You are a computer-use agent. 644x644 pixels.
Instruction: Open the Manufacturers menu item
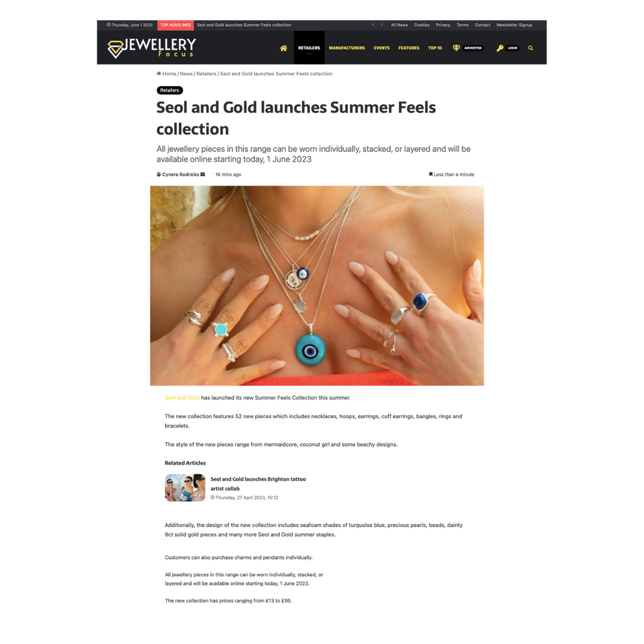(x=347, y=48)
